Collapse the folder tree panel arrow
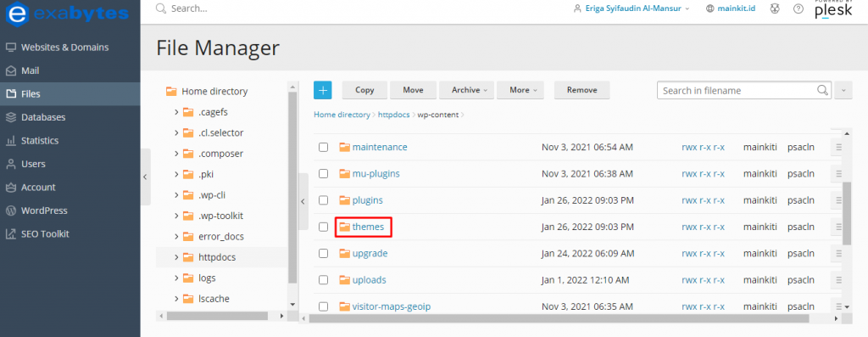The height and width of the screenshot is (337, 868). pos(303,202)
